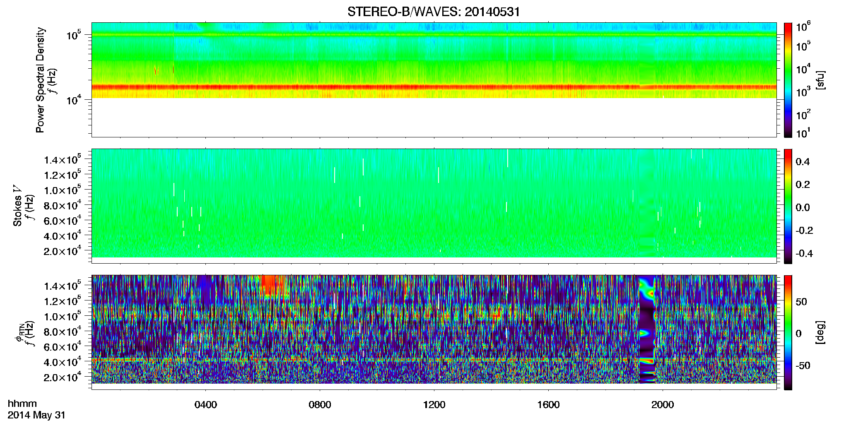Select the [sfu] colorbar unit label

click(x=820, y=80)
